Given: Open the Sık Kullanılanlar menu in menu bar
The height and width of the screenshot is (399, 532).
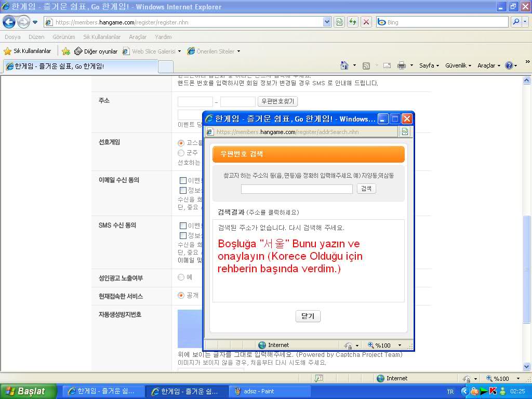Looking at the screenshot, I should (x=102, y=37).
